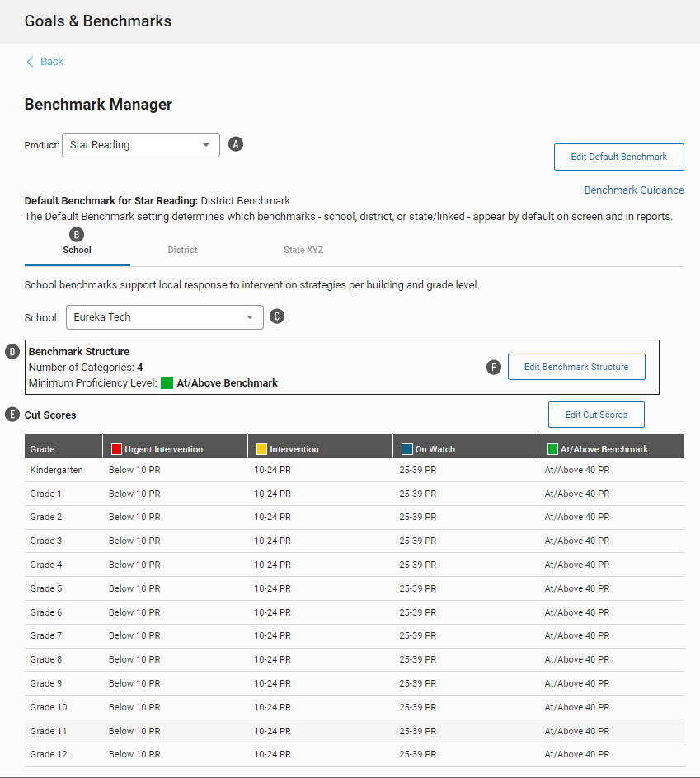The width and height of the screenshot is (700, 778).
Task: Click the circled B callout marker
Action: [78, 234]
